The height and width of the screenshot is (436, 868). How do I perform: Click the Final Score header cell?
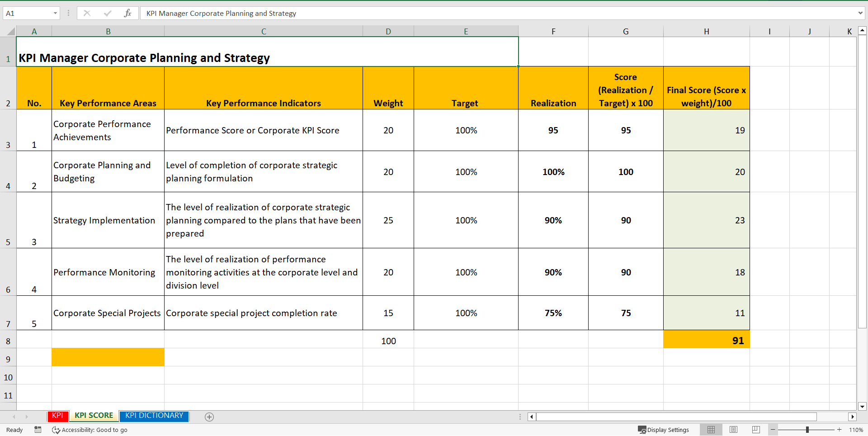pyautogui.click(x=707, y=88)
